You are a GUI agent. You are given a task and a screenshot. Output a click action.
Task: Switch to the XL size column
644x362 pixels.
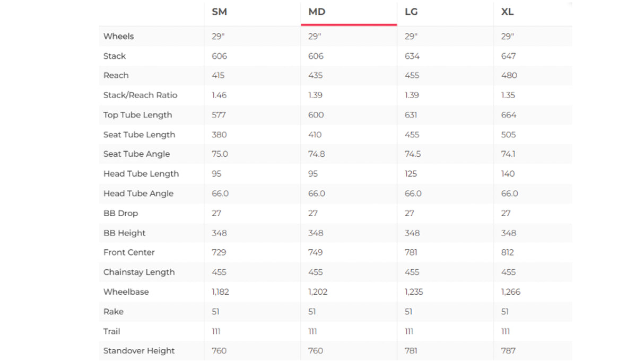[x=507, y=12]
